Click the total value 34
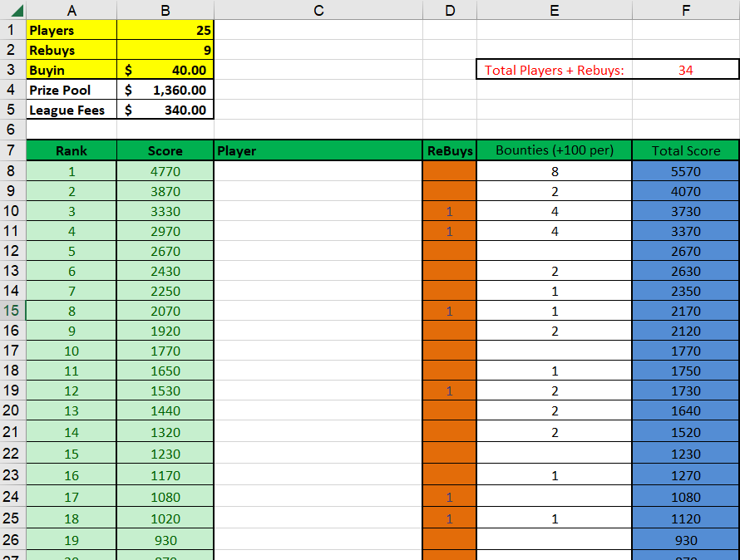 (686, 70)
